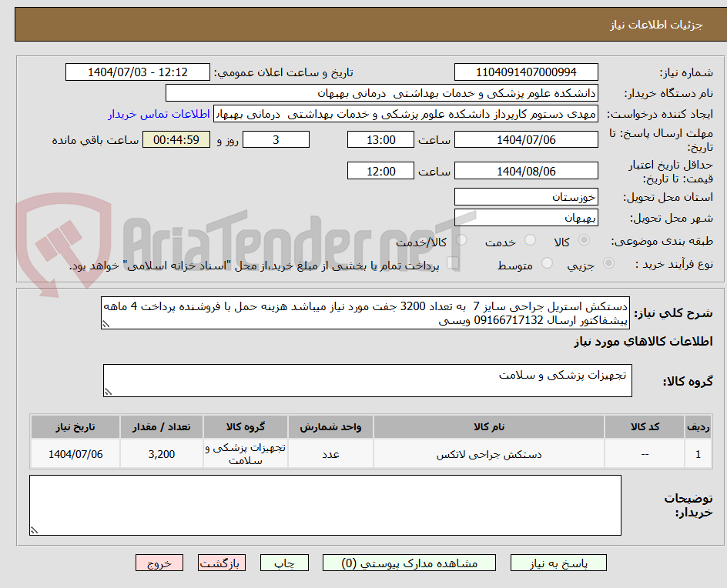
Task: Choose جزیی as purchase process type
Action: 608,264
